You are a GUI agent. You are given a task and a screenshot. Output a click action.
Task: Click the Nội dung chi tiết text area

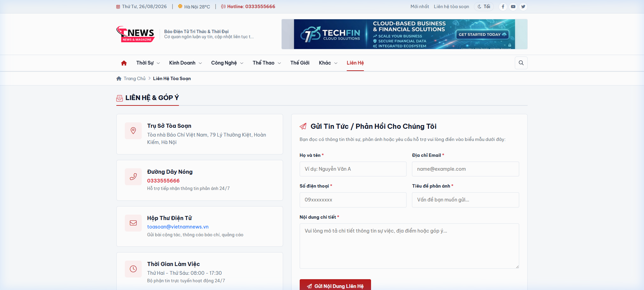409,246
